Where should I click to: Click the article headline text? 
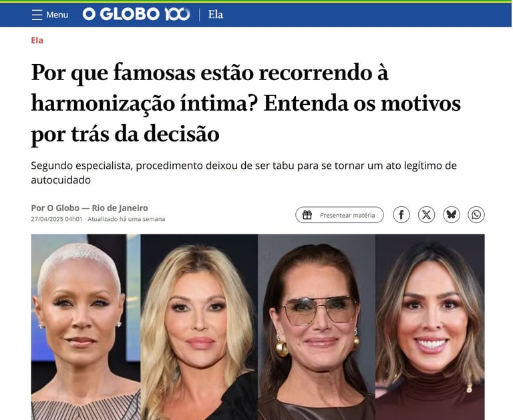click(x=246, y=103)
